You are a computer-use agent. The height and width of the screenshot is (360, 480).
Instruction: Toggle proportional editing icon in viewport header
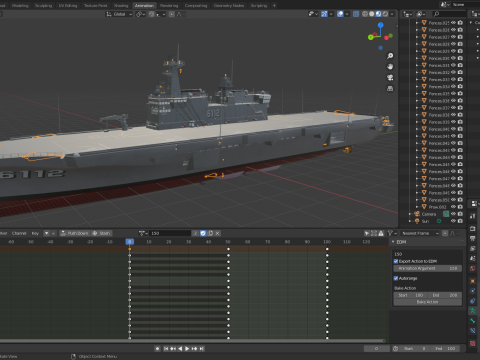tap(172, 14)
